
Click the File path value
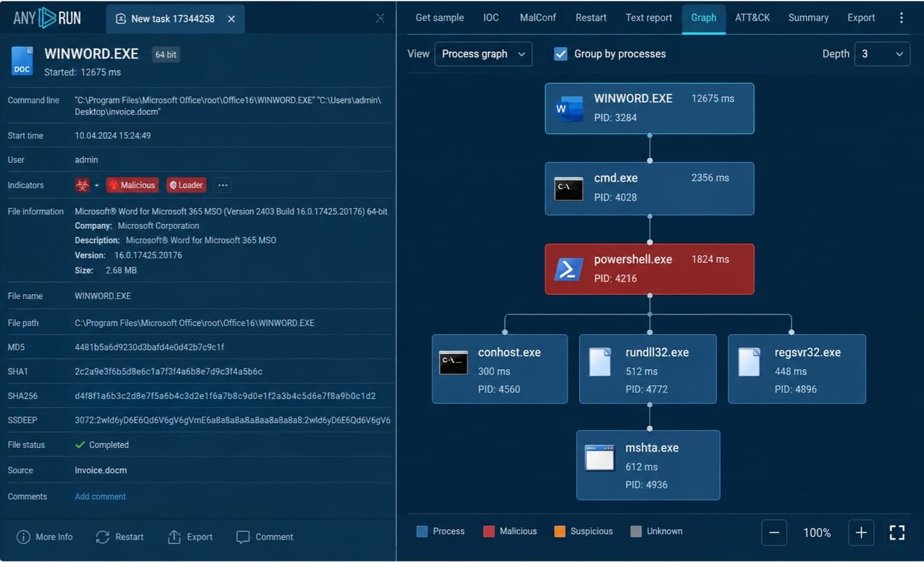point(195,323)
